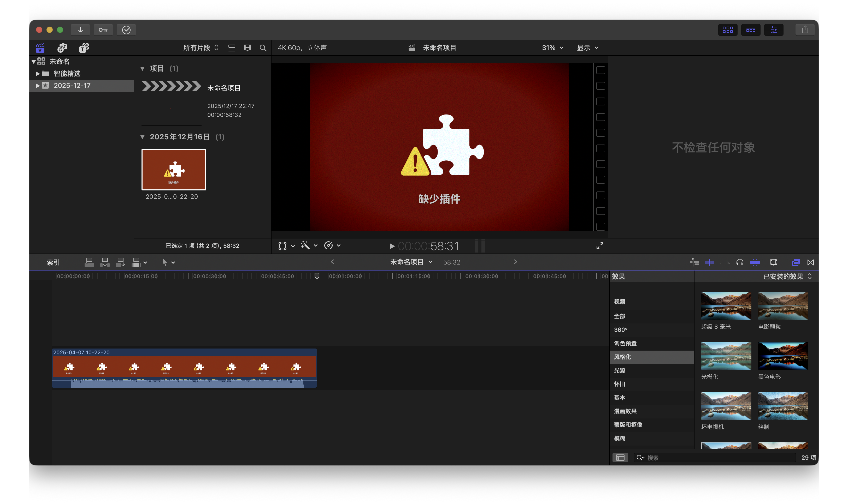Click the Share export button
The width and height of the screenshot is (848, 504).
pyautogui.click(x=805, y=30)
